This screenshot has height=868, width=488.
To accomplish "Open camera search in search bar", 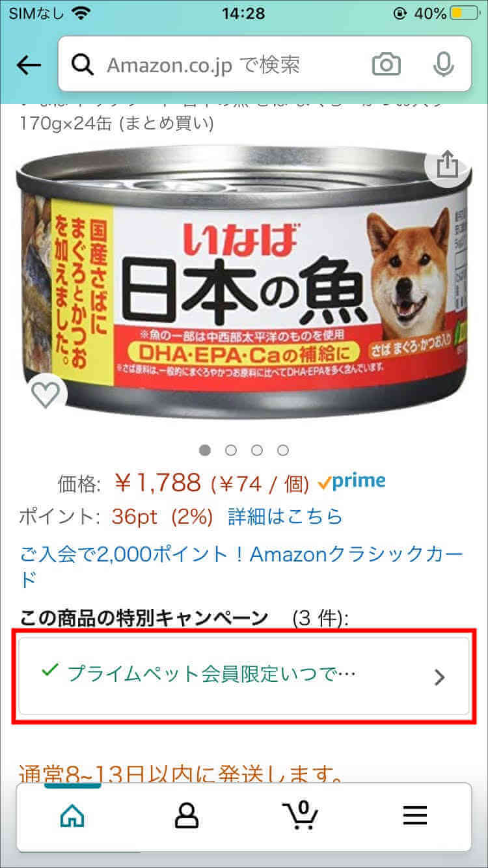I will tap(386, 64).
